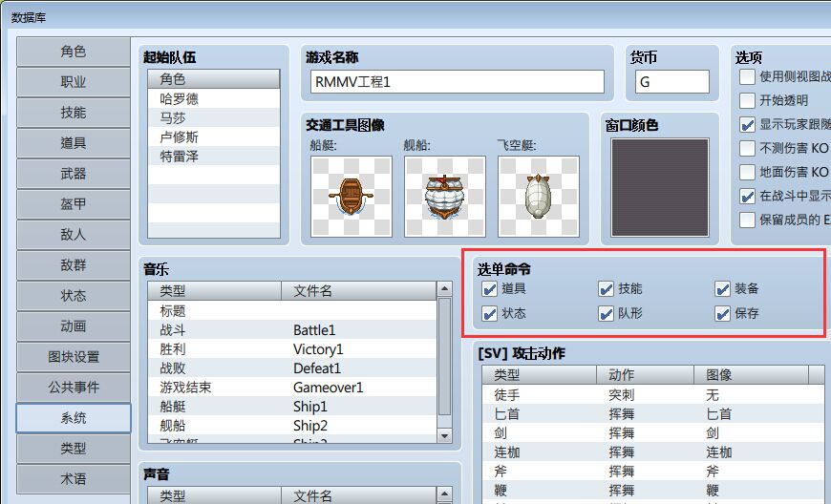Uncheck the 显示玩家跟随 option
The image size is (831, 504).
(x=747, y=124)
